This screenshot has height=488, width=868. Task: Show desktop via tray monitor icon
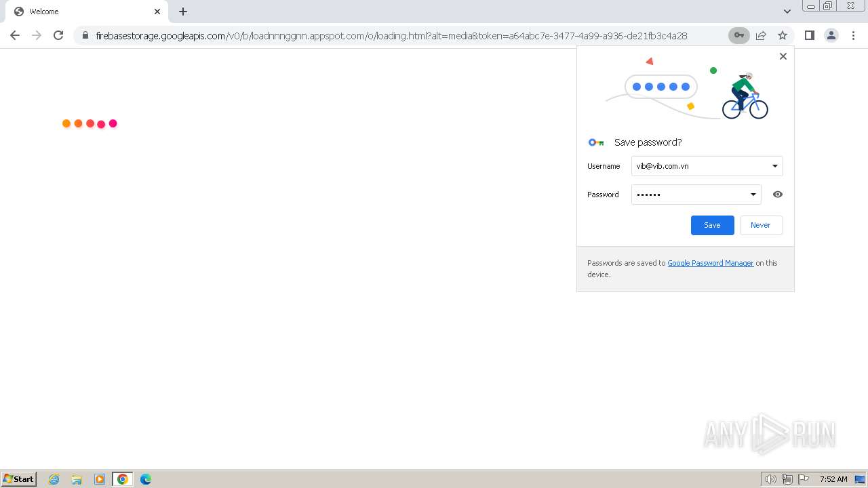[860, 479]
